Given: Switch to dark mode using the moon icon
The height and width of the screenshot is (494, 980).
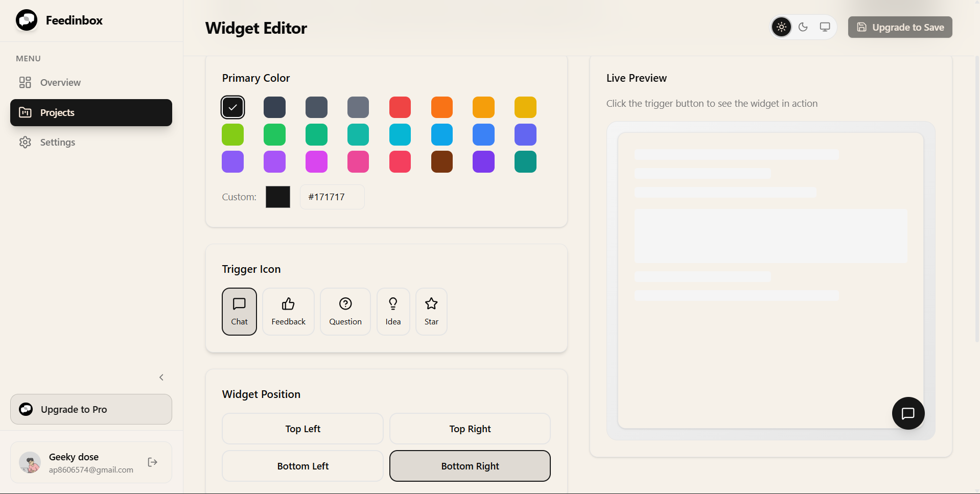Looking at the screenshot, I should (x=802, y=27).
